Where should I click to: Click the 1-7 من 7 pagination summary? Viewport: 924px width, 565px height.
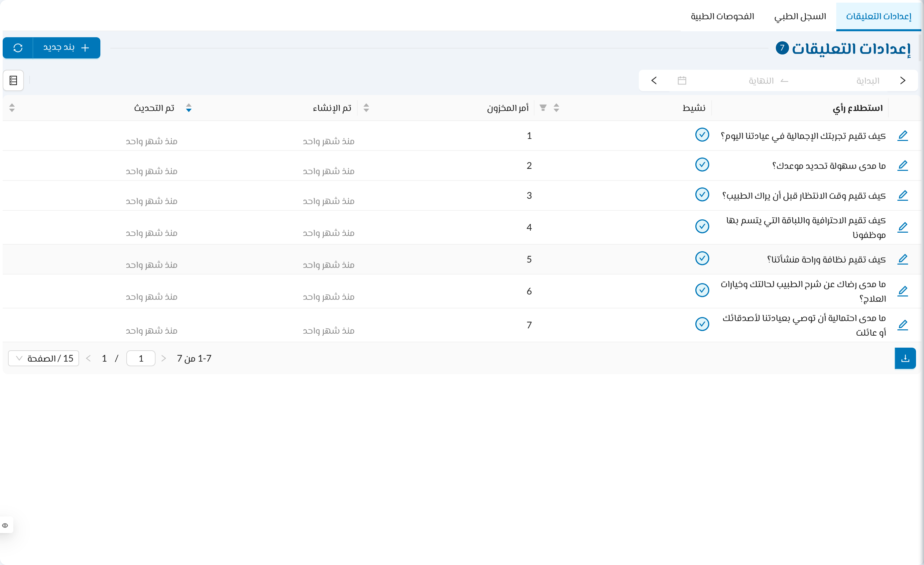point(194,358)
